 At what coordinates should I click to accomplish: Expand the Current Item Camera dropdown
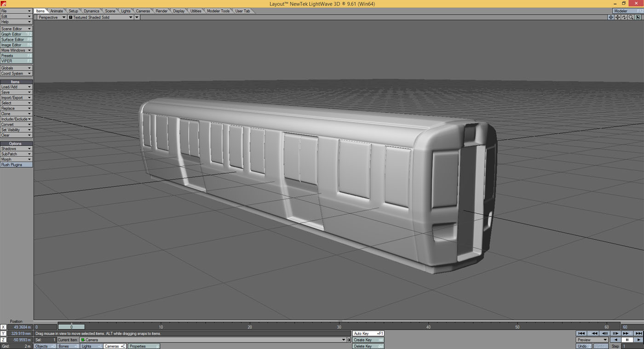tap(343, 340)
